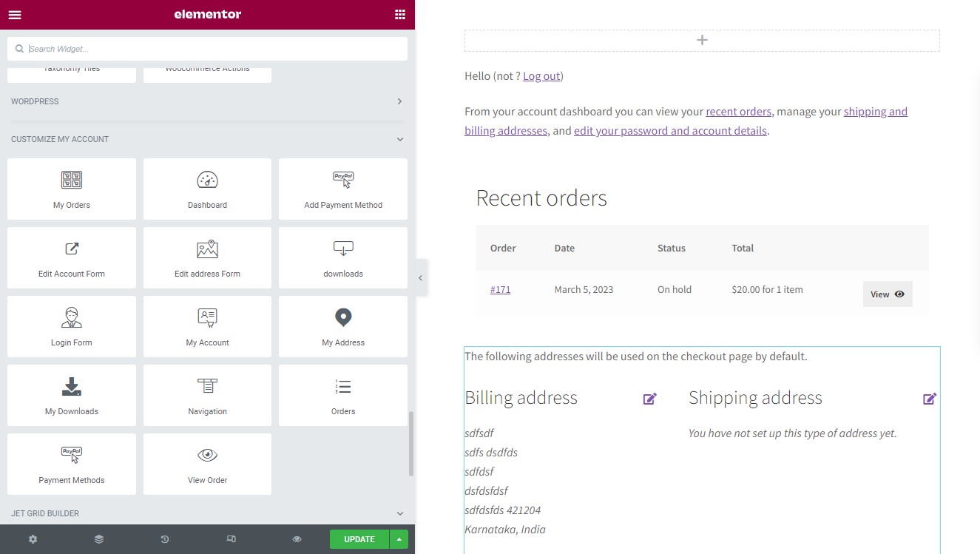This screenshot has height=554, width=980.
Task: Click the View order button
Action: coord(888,294)
